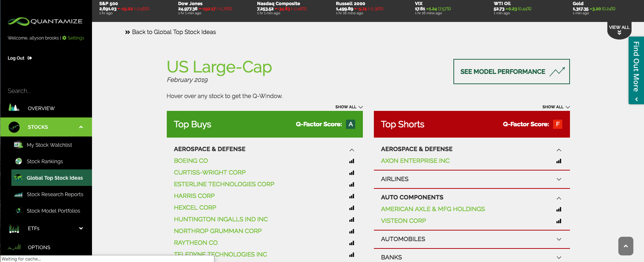This screenshot has height=262, width=644.
Task: Click bar chart icon next to Visteon Corp
Action: (x=559, y=221)
